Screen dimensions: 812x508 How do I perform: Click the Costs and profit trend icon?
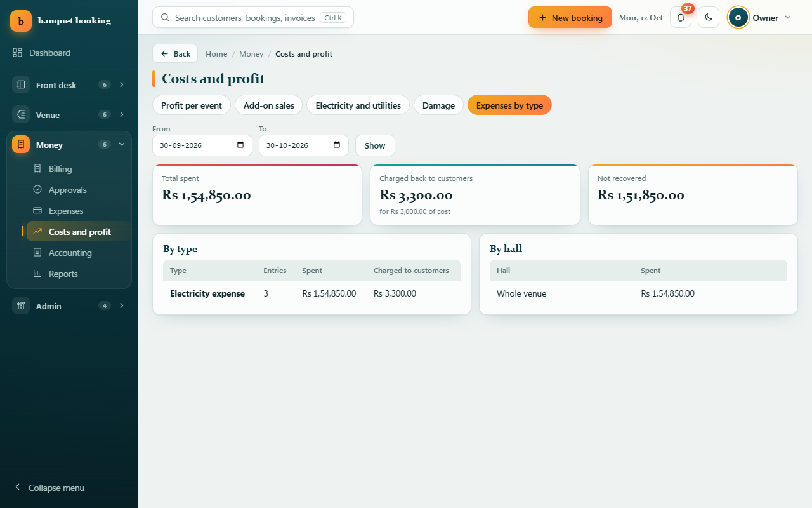37,232
